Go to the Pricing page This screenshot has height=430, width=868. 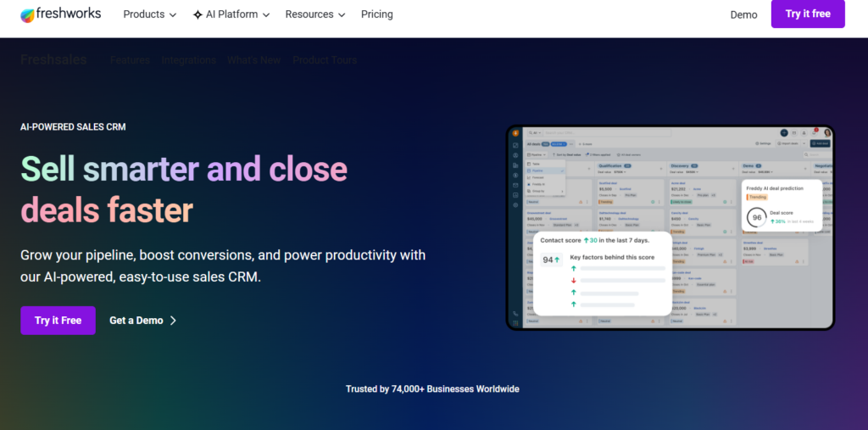pyautogui.click(x=377, y=14)
